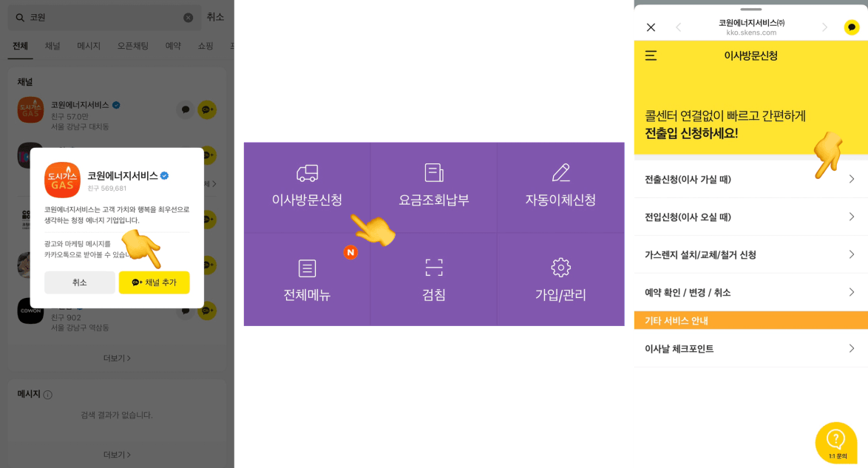Focus the search field containing 코원
868x468 pixels.
pyautogui.click(x=105, y=18)
